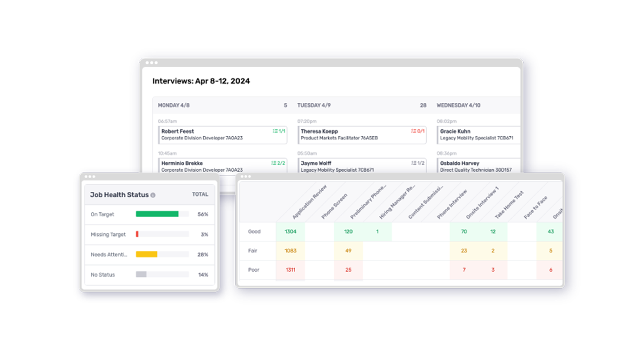Click the info icon beside Job Health Status

pyautogui.click(x=153, y=195)
